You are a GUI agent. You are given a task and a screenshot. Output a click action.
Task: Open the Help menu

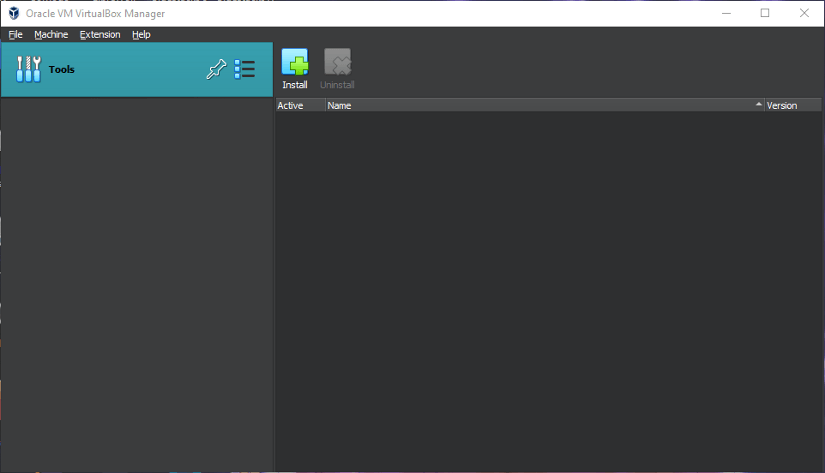[141, 35]
